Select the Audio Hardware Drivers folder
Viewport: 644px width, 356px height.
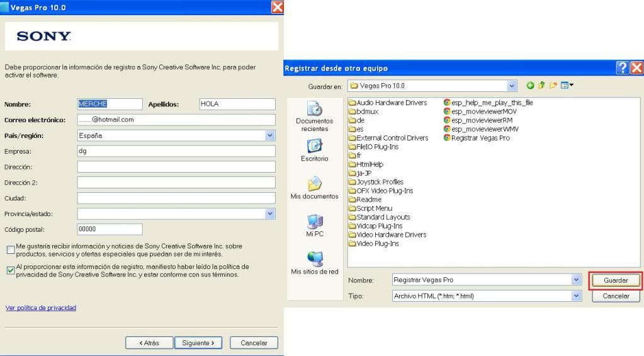388,103
